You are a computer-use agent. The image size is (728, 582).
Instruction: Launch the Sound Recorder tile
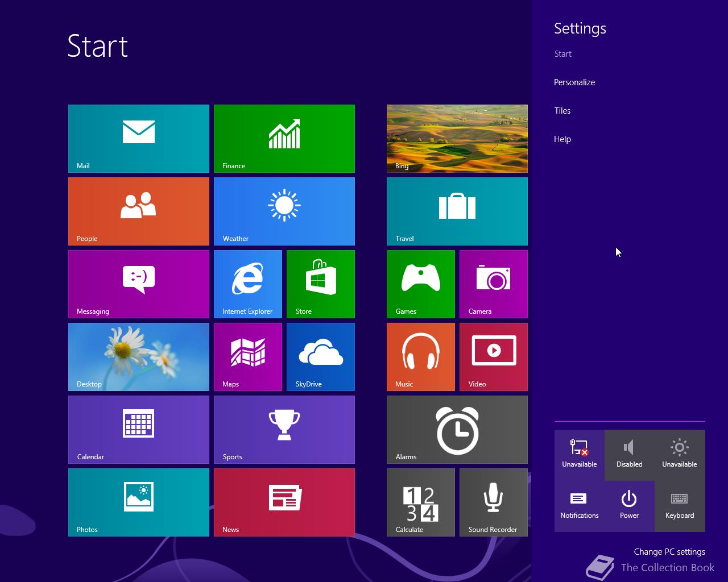pyautogui.click(x=494, y=502)
